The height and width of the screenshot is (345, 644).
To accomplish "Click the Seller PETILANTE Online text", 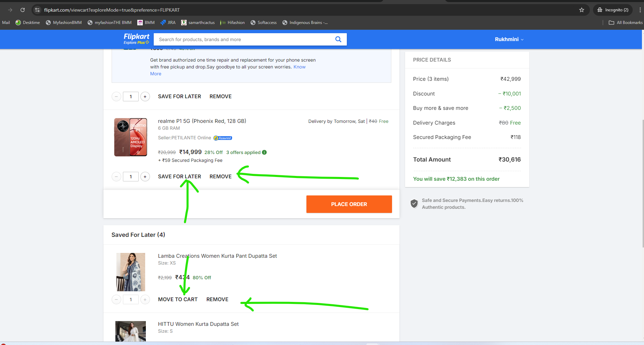I will 185,138.
